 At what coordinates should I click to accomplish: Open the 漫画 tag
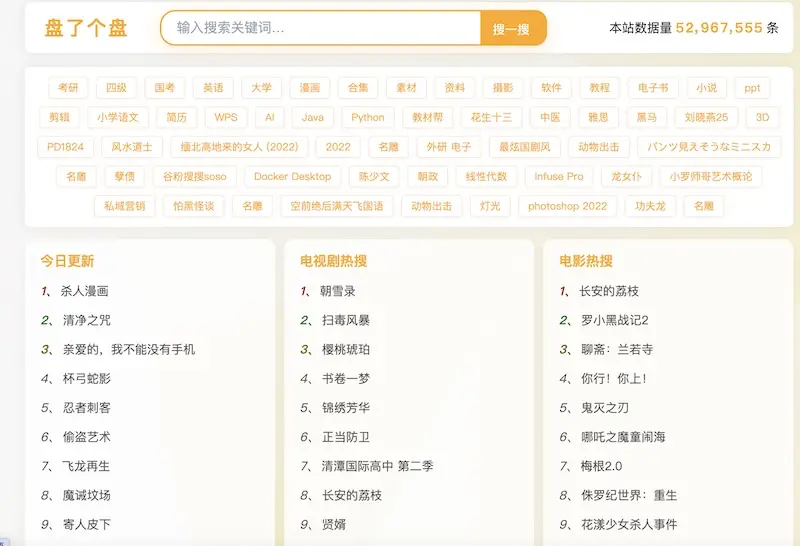point(310,88)
